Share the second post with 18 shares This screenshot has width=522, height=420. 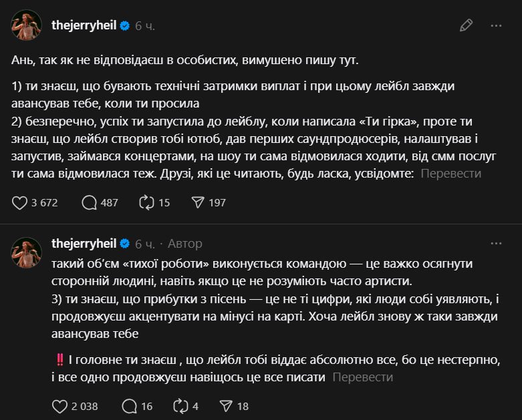[225, 405]
